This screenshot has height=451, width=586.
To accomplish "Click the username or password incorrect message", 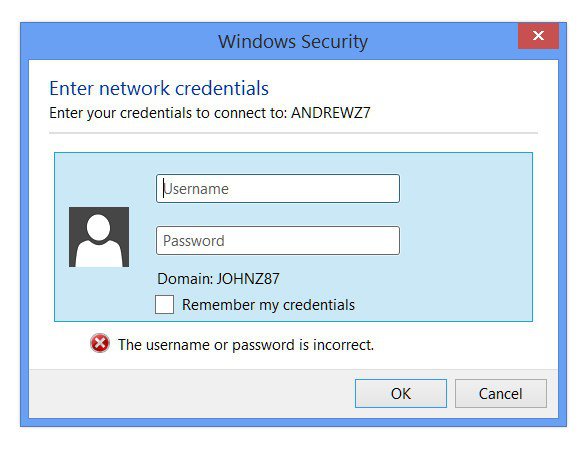I will (x=246, y=345).
